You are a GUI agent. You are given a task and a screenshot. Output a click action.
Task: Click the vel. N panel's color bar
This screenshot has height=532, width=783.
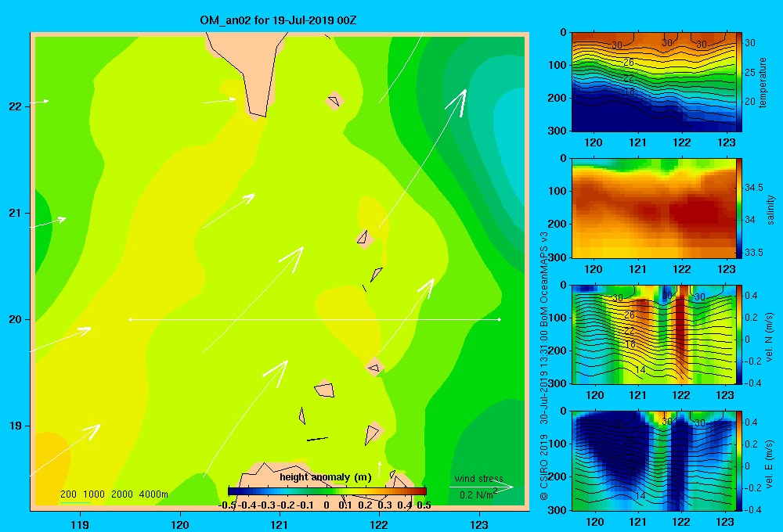[x=739, y=334]
